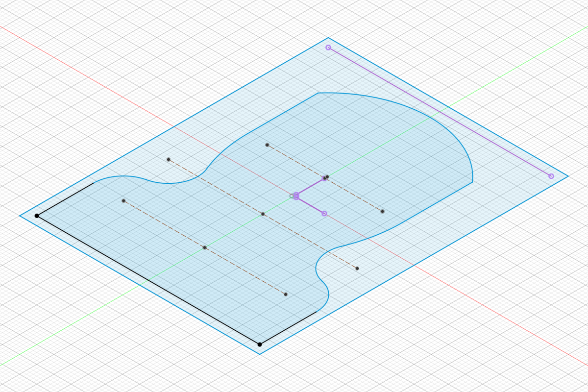This screenshot has height=392, width=588.
Task: Click the midpoint dot of the middle dashed line
Action: point(263,214)
